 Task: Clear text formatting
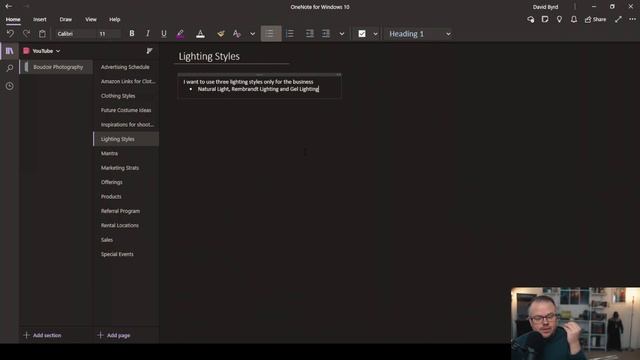(x=237, y=34)
